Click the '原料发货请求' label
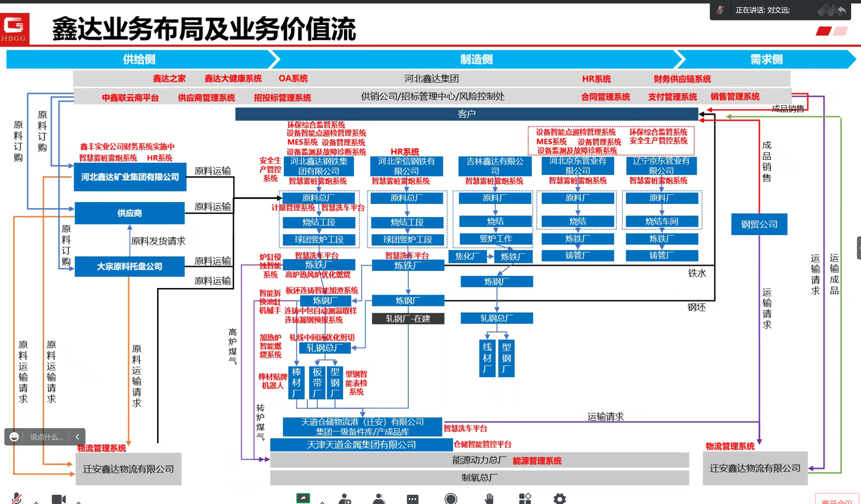 [x=158, y=241]
